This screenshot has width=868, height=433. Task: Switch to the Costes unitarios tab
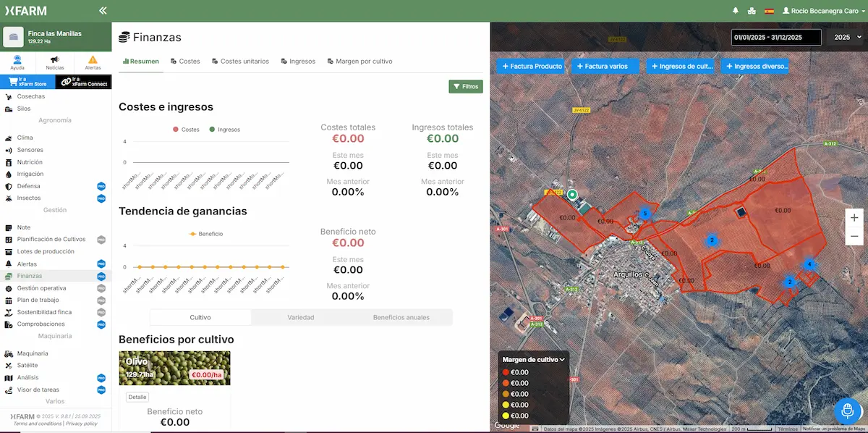[239, 62]
